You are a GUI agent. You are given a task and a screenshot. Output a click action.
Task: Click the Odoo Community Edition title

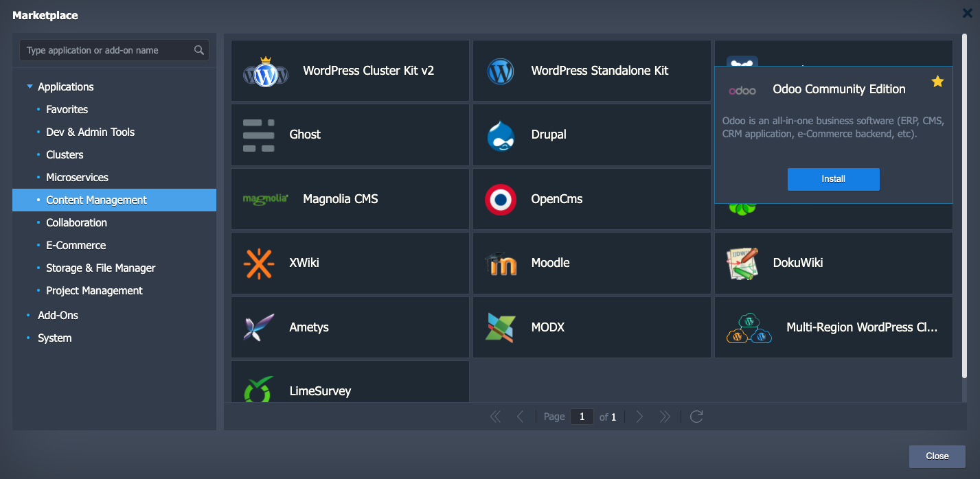click(839, 89)
